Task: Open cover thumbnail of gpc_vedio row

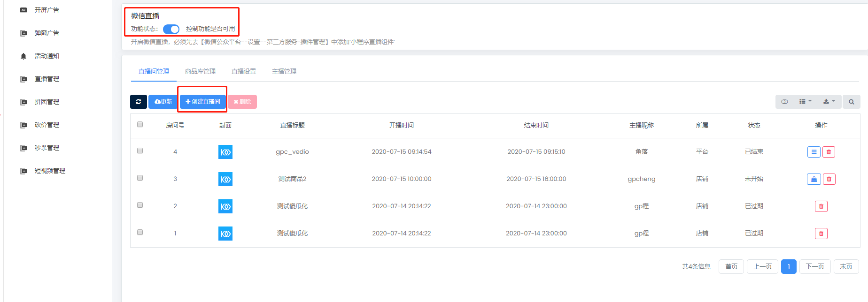Action: (x=225, y=152)
